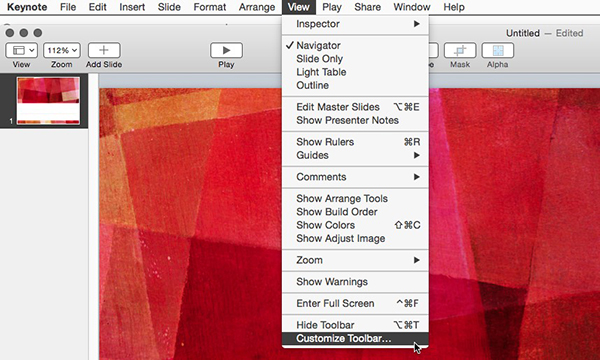Select Show Warnings
Image resolution: width=600 pixels, height=360 pixels.
click(355, 282)
